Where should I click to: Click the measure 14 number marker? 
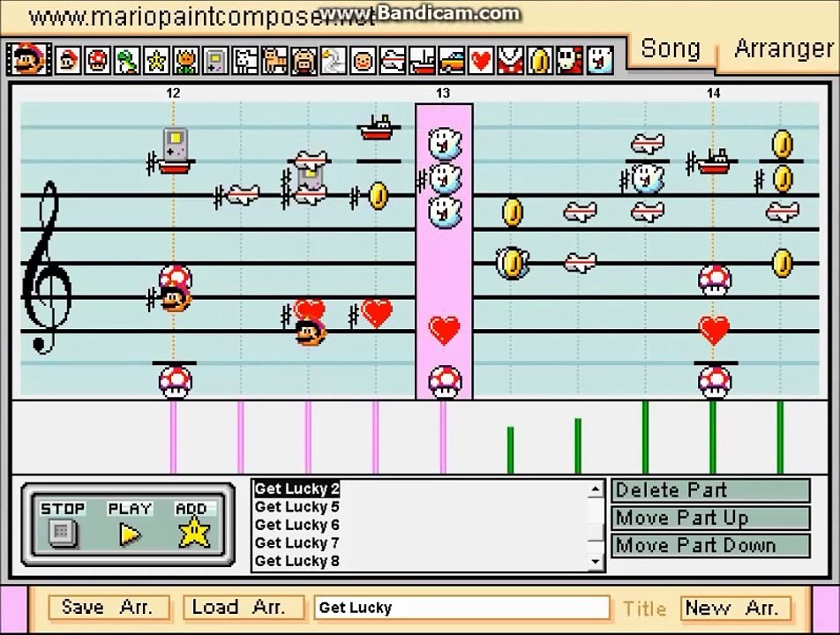pyautogui.click(x=713, y=93)
